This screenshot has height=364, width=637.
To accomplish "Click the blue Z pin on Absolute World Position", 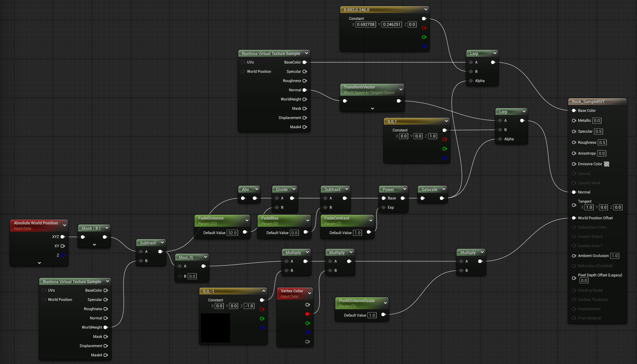I will [x=62, y=255].
